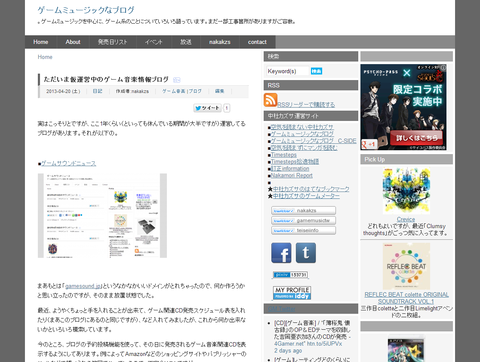Open the Nakamori Report link
This screenshot has height=362, width=480.
292,175
